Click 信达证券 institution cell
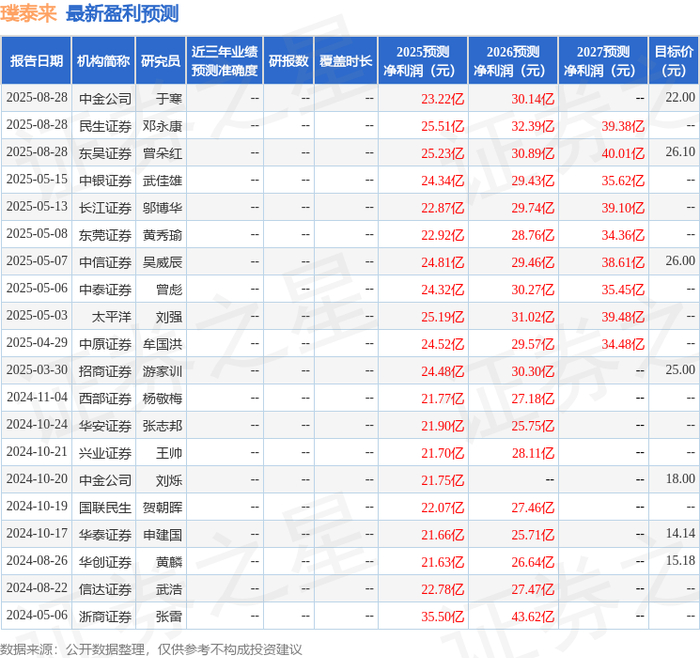 point(105,589)
